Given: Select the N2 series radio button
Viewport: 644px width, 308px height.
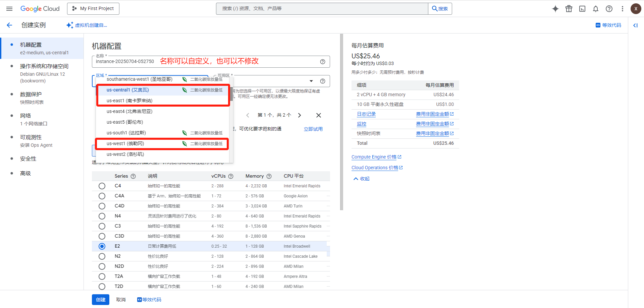Looking at the screenshot, I should point(102,256).
